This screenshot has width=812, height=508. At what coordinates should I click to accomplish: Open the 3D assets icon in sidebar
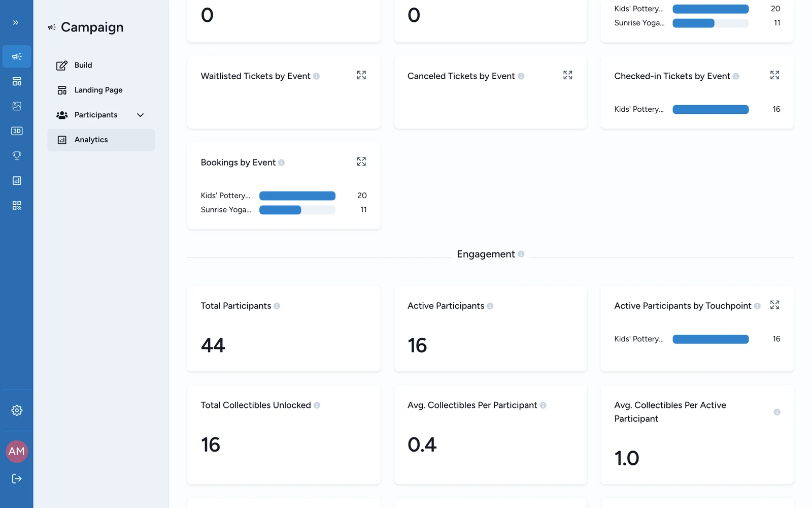17,131
